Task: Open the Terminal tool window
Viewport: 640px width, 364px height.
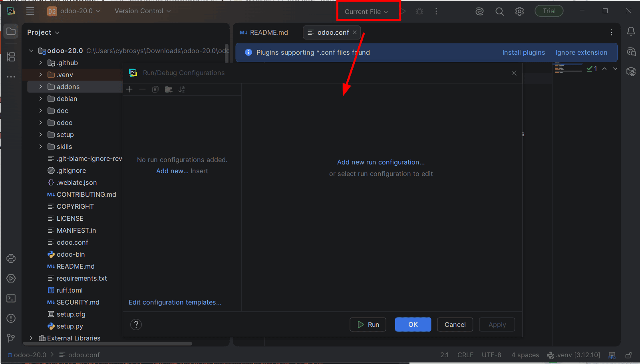Action: [11, 298]
